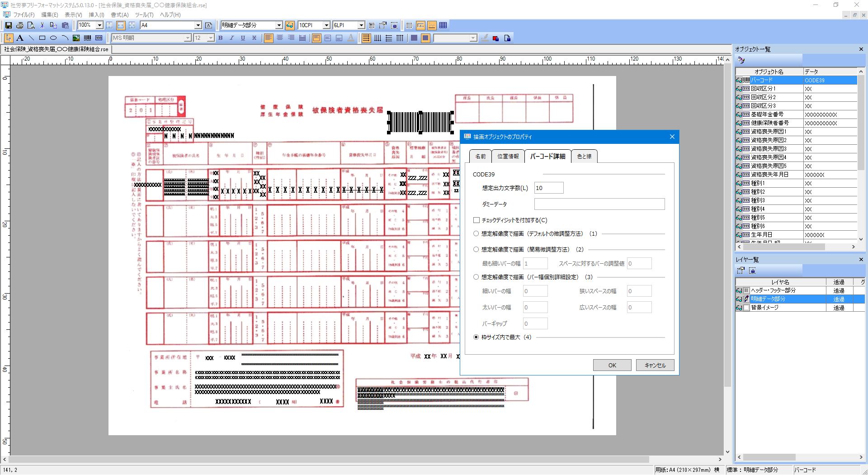
Task: Click the キャンセル button
Action: point(655,366)
